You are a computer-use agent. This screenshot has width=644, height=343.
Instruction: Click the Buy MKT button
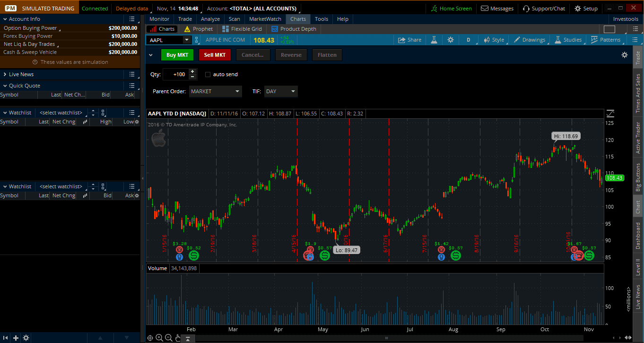coord(177,55)
